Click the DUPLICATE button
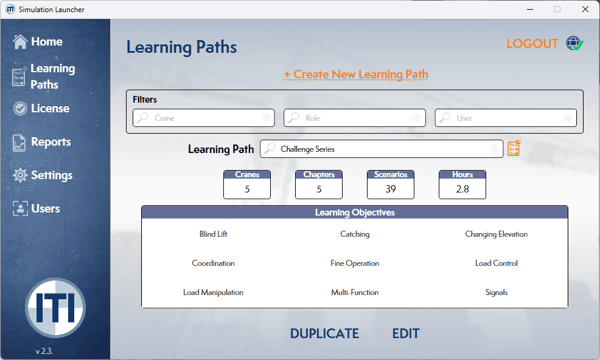600x360 pixels. pos(324,334)
